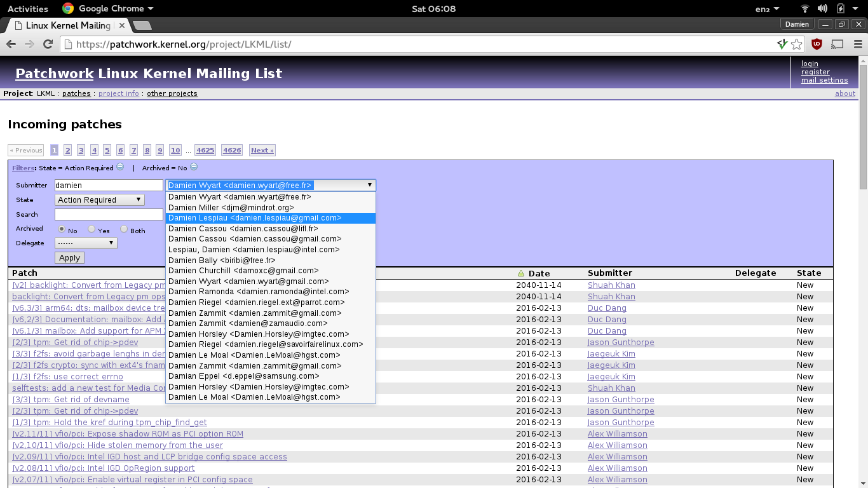Screen dimensions: 868x488
Task: Click the Wi-Fi icon in top bar
Action: 805,9
